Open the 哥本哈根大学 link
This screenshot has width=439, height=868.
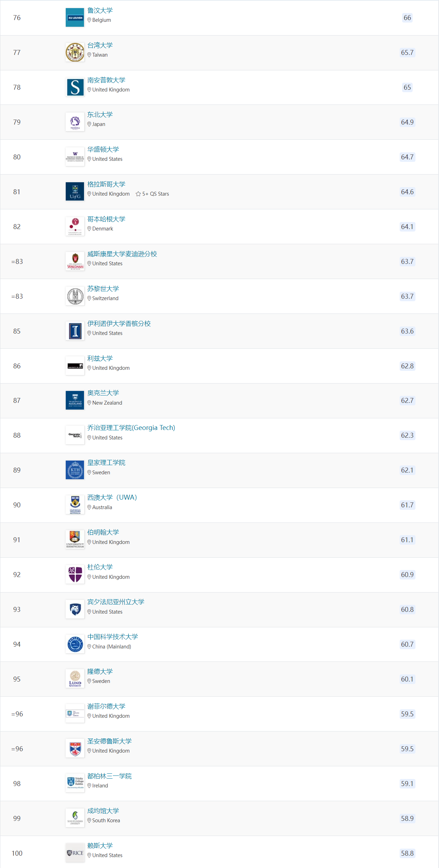coord(106,219)
